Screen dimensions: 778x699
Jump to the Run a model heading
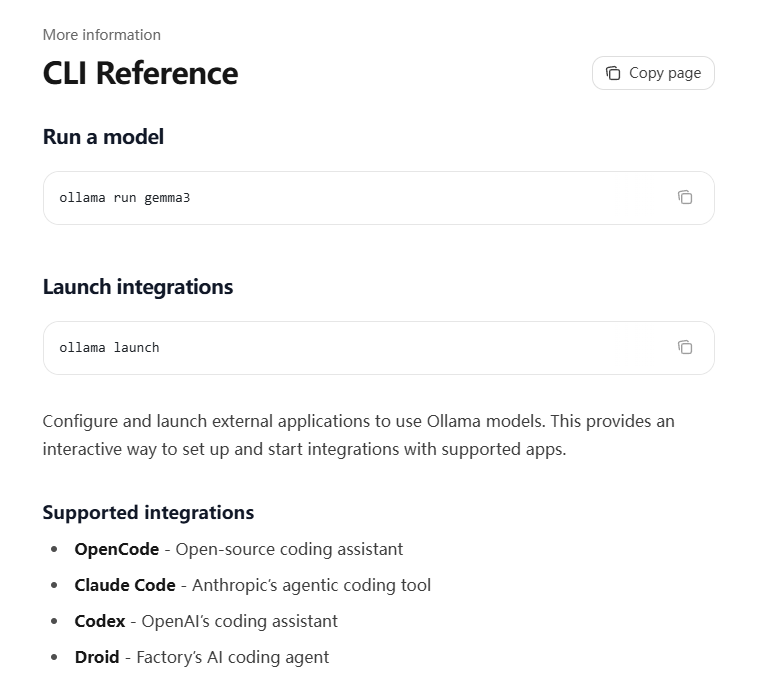[x=103, y=137]
